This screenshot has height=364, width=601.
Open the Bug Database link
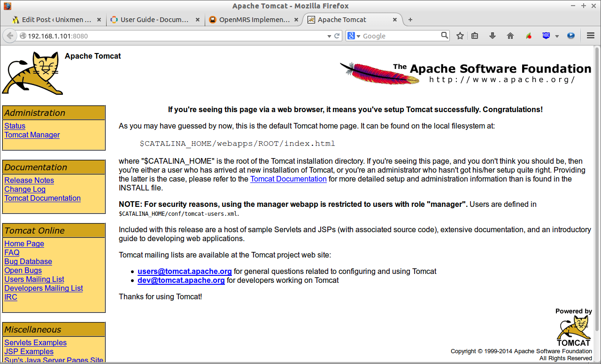(28, 261)
